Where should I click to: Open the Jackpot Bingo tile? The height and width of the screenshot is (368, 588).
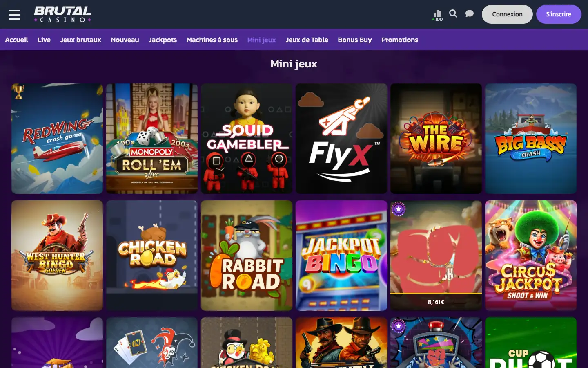(341, 256)
